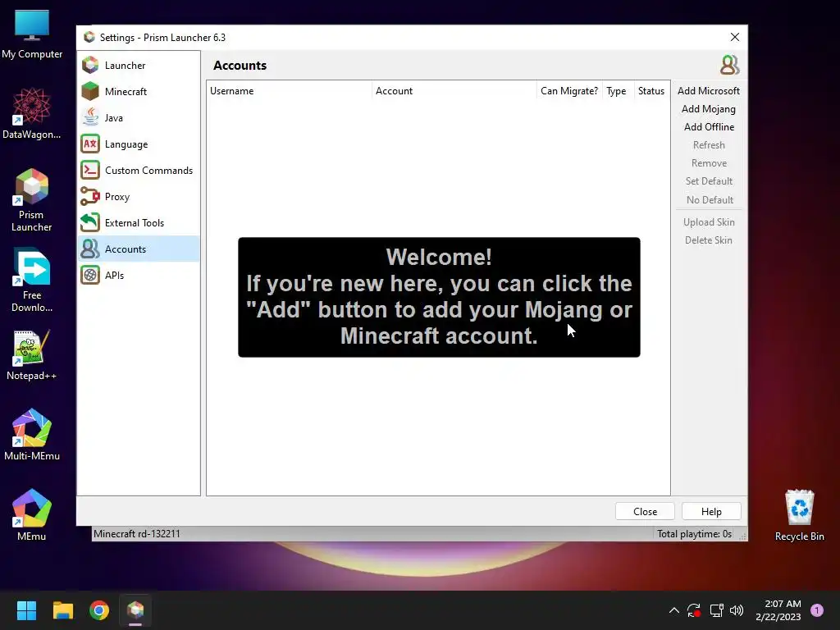The width and height of the screenshot is (840, 630).
Task: Open the Windows Start menu
Action: coord(26,610)
